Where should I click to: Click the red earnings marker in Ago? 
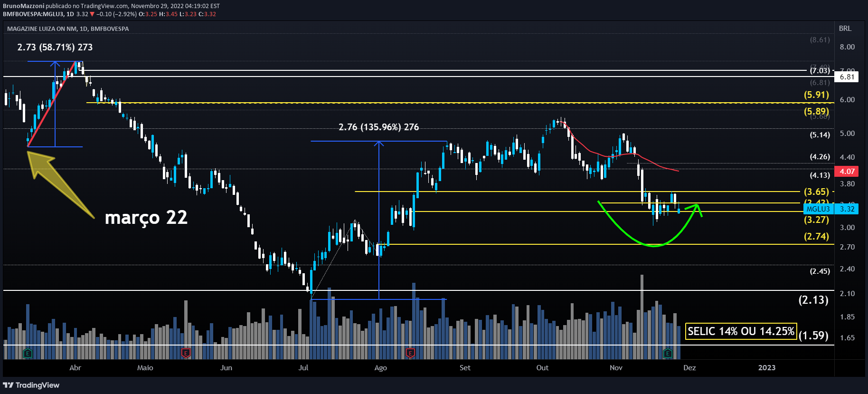point(410,353)
